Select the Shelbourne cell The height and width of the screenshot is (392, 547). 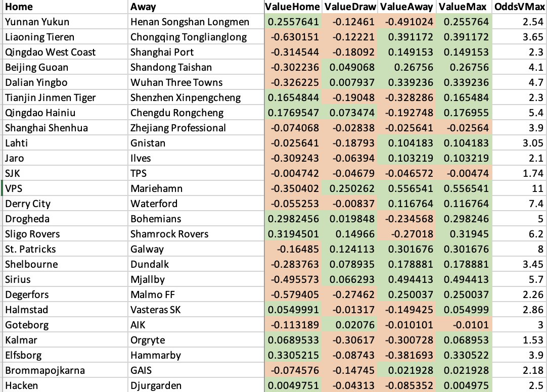coord(65,264)
